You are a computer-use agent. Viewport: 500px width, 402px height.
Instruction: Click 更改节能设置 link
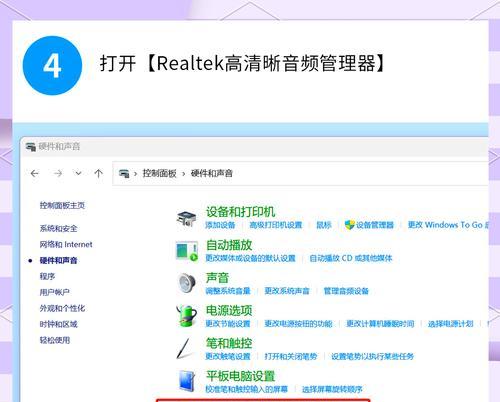pyautogui.click(x=228, y=324)
